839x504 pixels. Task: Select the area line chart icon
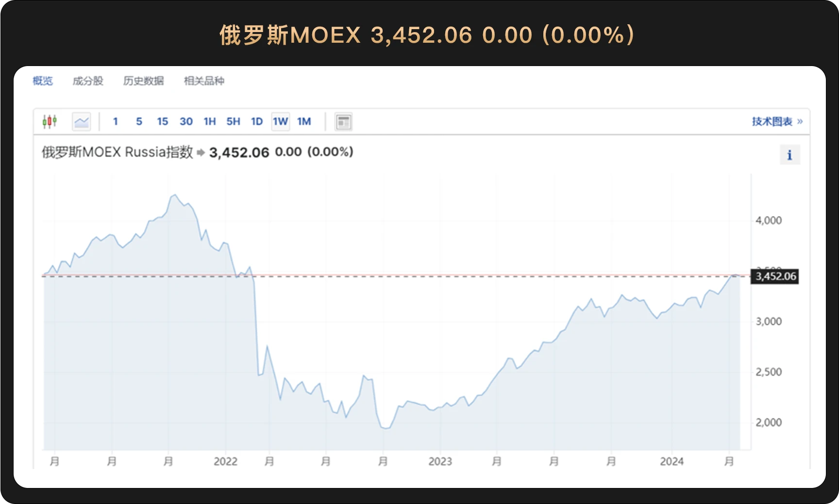(x=82, y=121)
